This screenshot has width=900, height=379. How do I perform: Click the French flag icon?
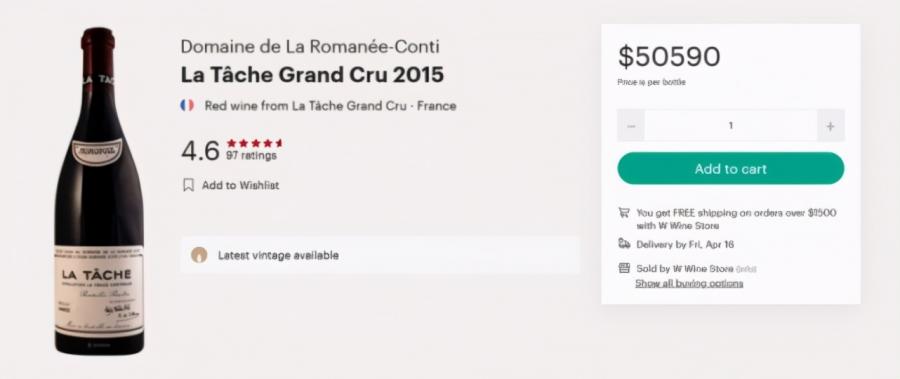[x=187, y=106]
